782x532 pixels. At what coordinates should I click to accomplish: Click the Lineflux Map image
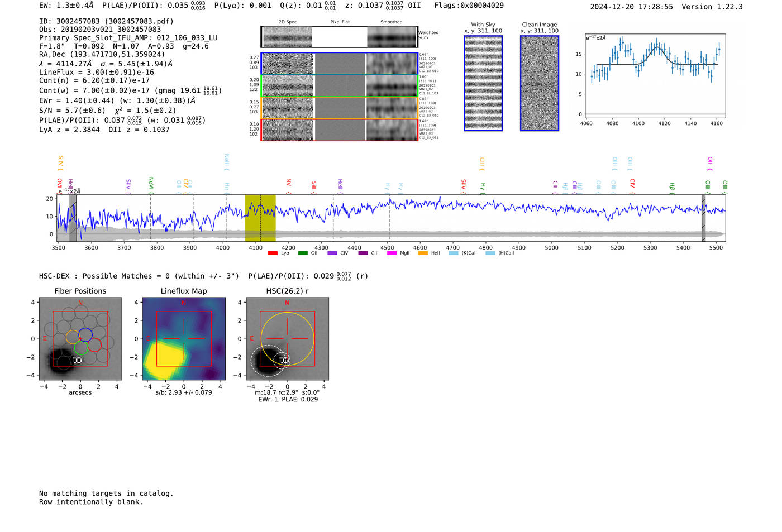pos(184,339)
